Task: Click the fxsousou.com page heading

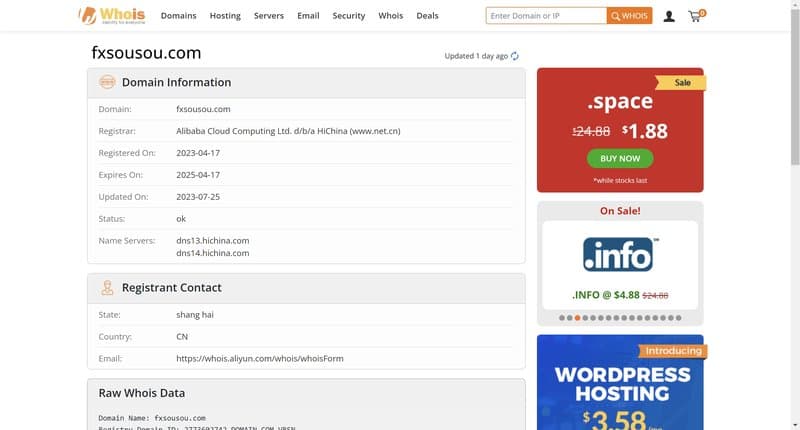Action: (146, 53)
